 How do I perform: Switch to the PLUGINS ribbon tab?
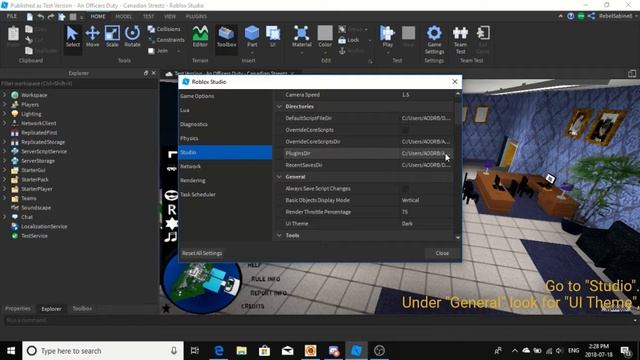point(196,17)
